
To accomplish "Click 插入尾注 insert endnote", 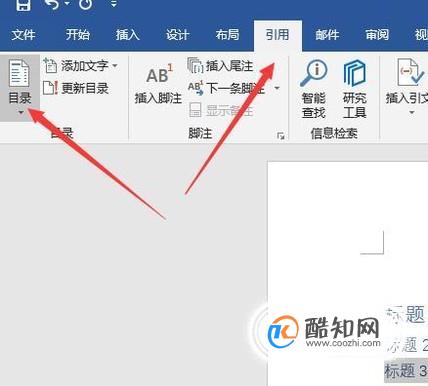I will click(220, 66).
